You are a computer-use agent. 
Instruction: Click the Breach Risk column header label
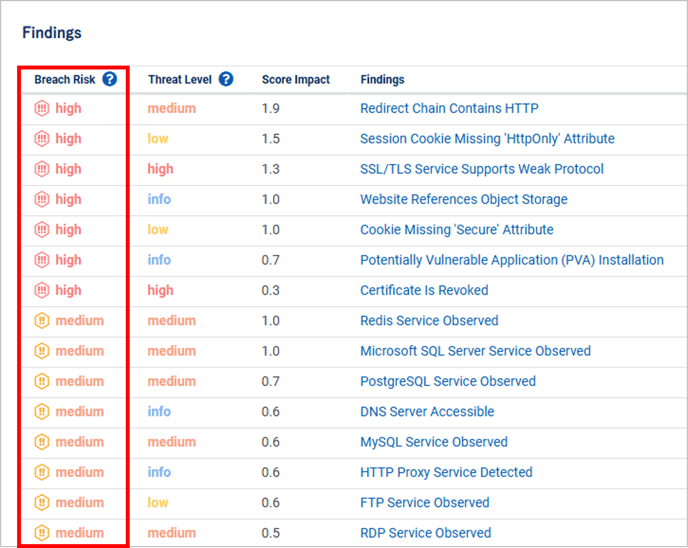[65, 80]
